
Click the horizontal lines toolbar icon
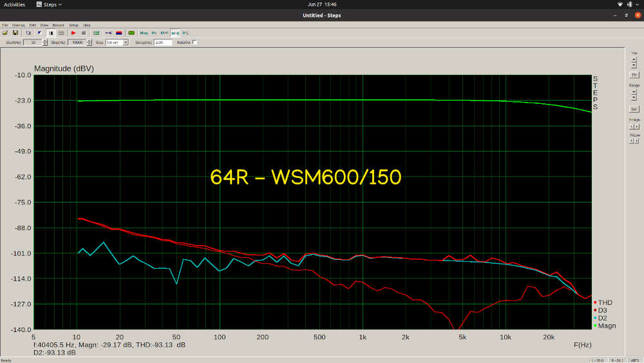(x=61, y=33)
